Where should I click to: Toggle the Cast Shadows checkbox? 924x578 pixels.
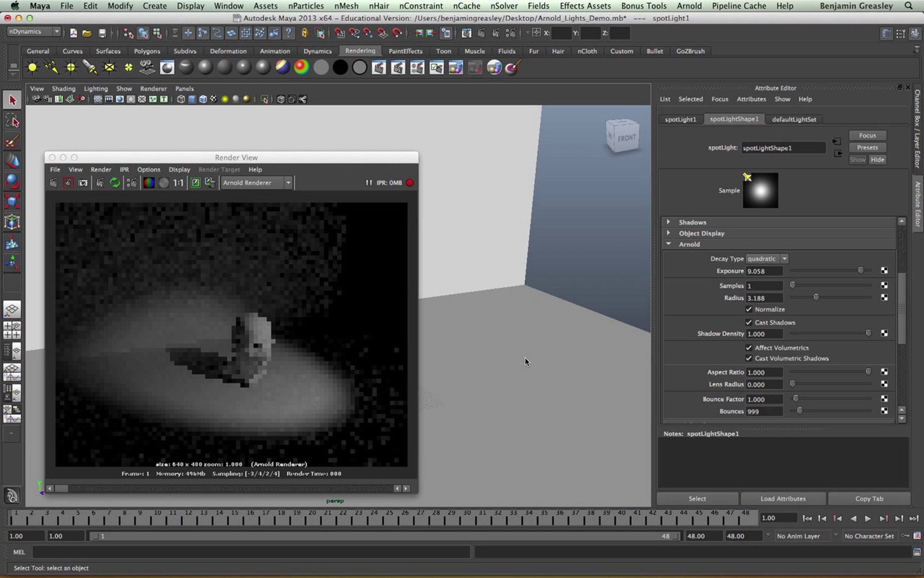pos(749,322)
